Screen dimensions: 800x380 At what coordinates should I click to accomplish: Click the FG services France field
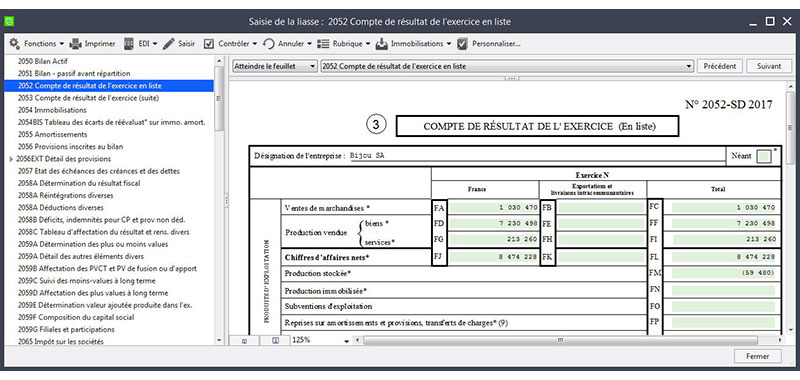click(493, 240)
